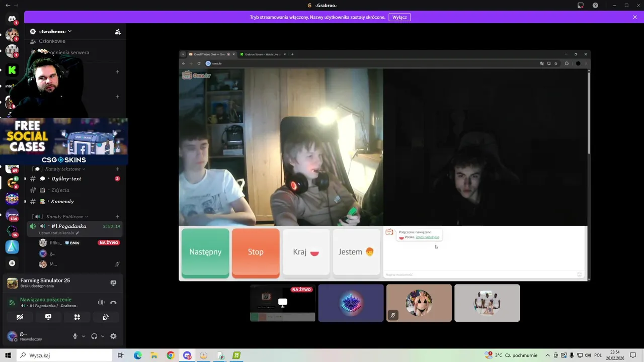644x362 pixels.
Task: Toggle screen sharing button in voice panel
Action: point(48,317)
